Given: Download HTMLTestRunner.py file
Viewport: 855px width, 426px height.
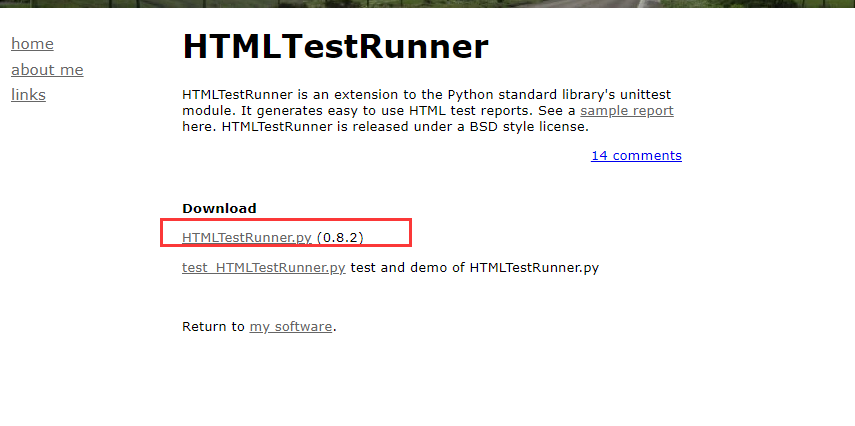Looking at the screenshot, I should [x=246, y=237].
